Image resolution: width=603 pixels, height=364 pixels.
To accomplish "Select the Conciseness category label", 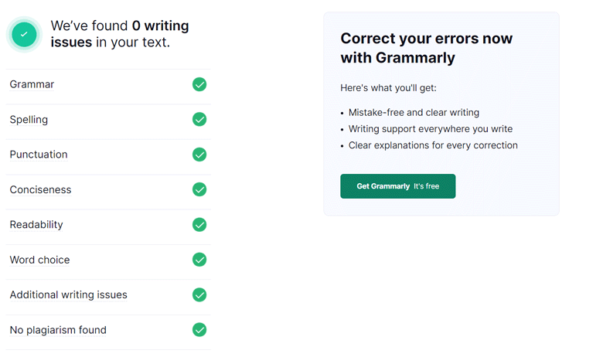I will tap(40, 190).
